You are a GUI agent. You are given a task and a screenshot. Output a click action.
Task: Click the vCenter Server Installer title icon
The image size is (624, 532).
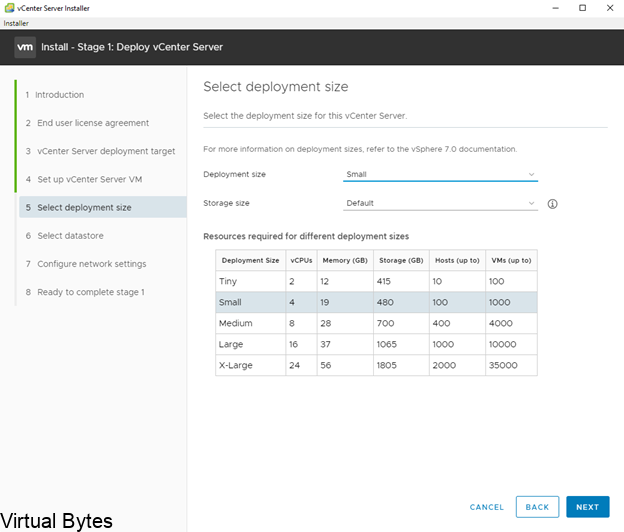point(9,8)
